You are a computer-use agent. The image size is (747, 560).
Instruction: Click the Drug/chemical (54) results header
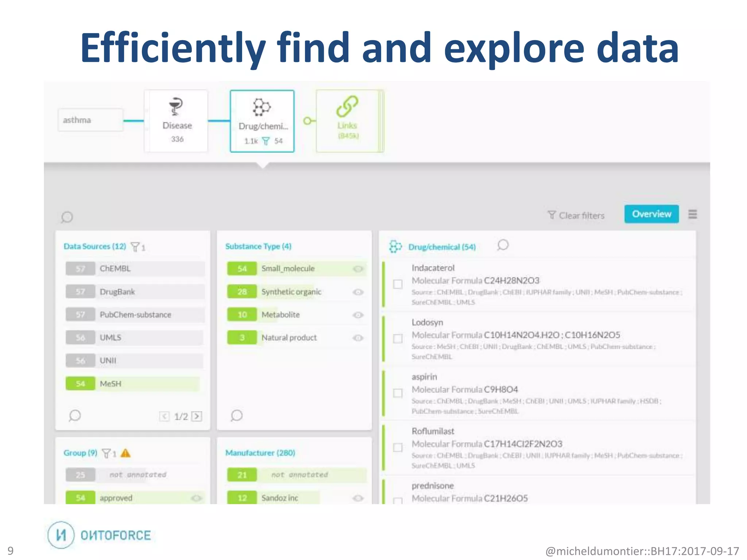point(442,247)
